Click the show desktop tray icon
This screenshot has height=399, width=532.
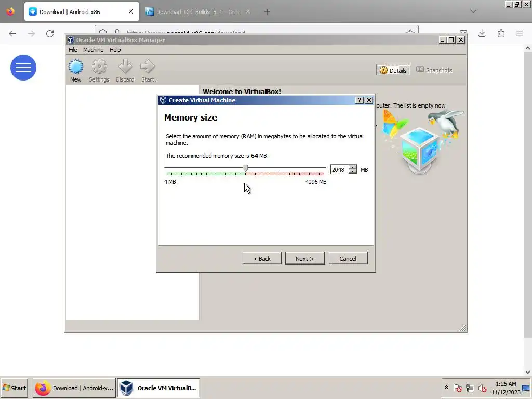tap(526, 388)
